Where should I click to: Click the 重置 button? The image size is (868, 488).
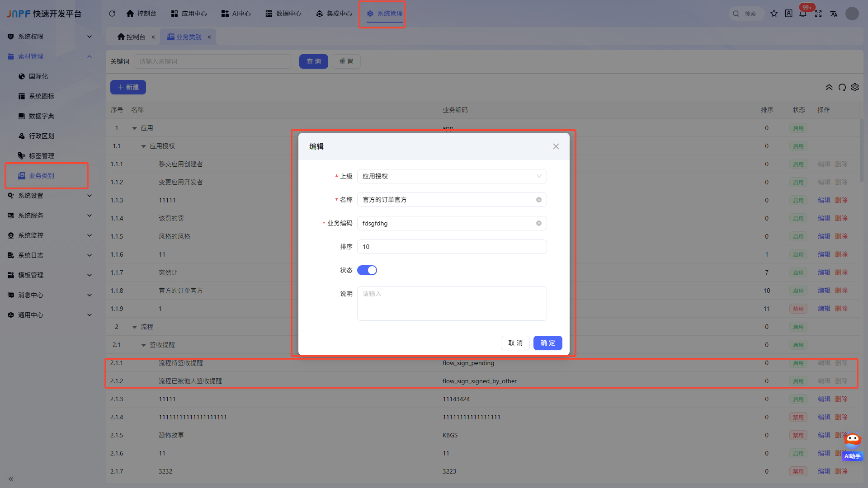[346, 61]
